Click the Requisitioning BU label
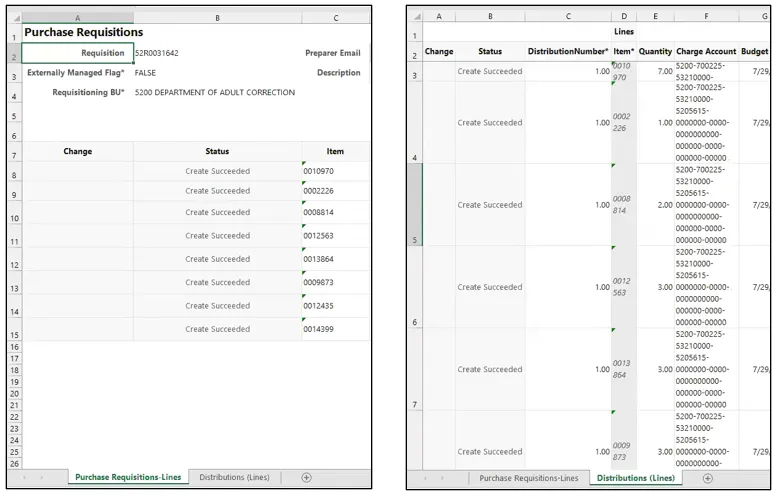 (x=88, y=93)
